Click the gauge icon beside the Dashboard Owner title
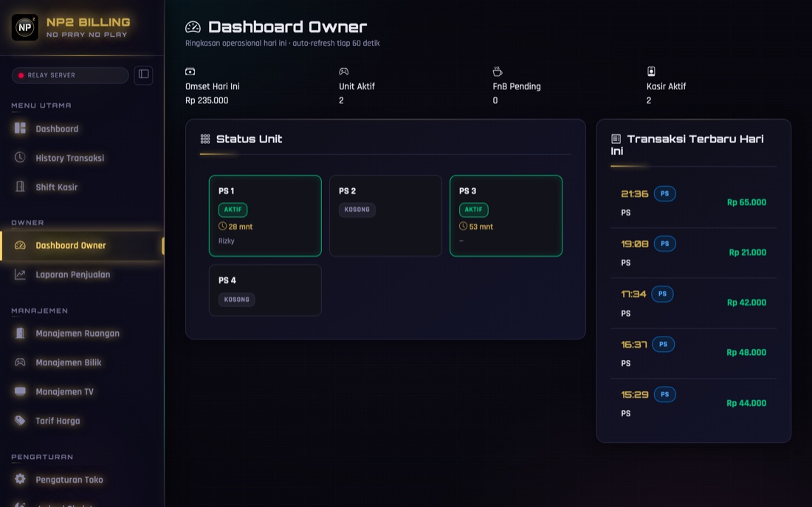The height and width of the screenshot is (507, 812). [193, 27]
